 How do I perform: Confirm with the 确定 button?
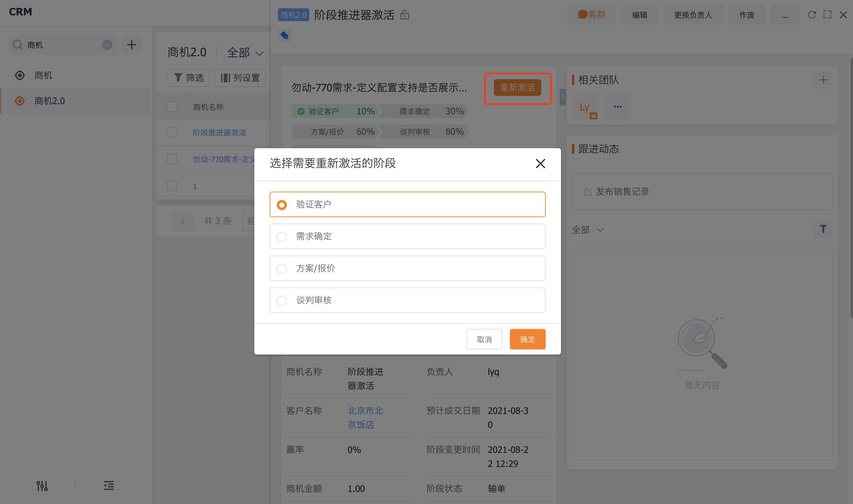527,339
